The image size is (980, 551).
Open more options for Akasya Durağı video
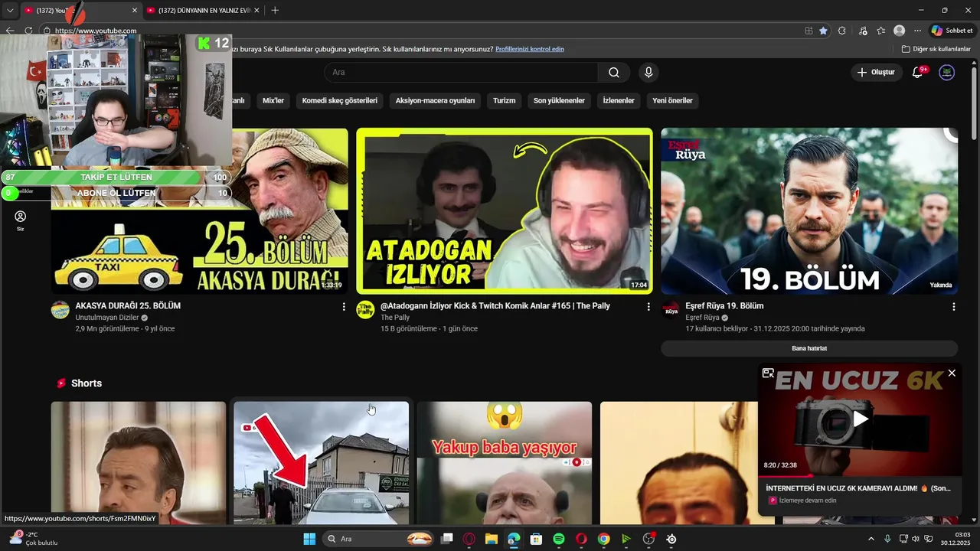tap(343, 306)
